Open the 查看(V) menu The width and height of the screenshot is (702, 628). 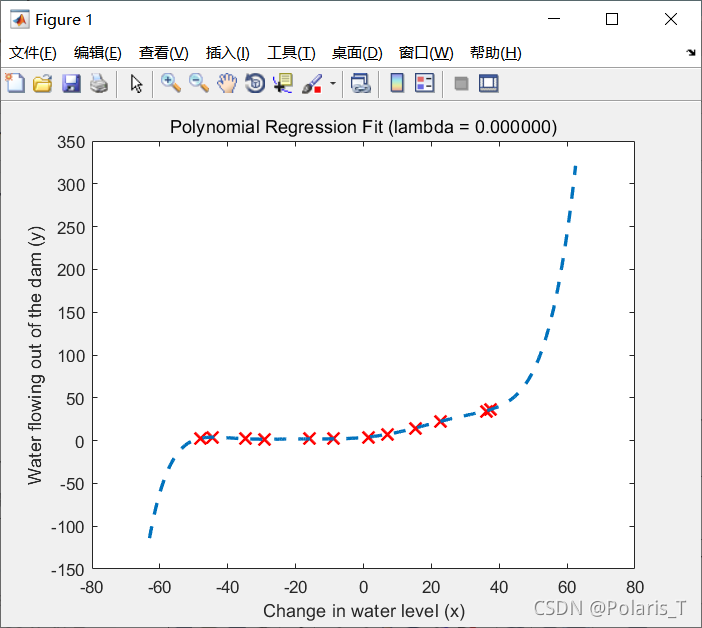pos(163,53)
